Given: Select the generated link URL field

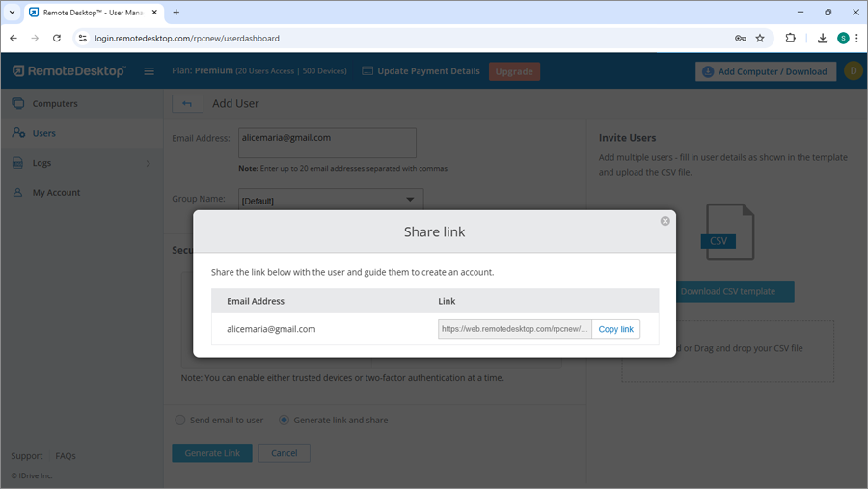Looking at the screenshot, I should click(514, 329).
